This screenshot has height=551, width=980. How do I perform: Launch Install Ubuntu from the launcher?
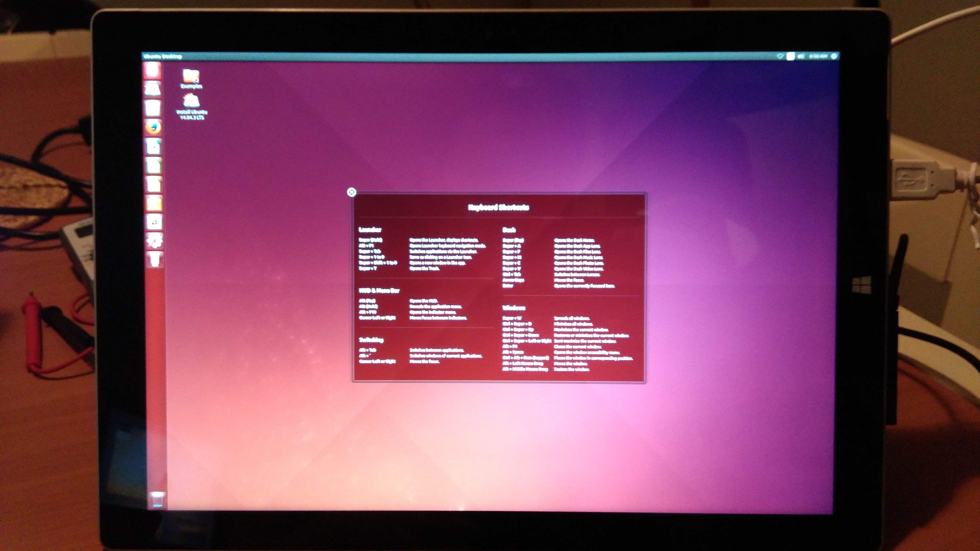[153, 89]
